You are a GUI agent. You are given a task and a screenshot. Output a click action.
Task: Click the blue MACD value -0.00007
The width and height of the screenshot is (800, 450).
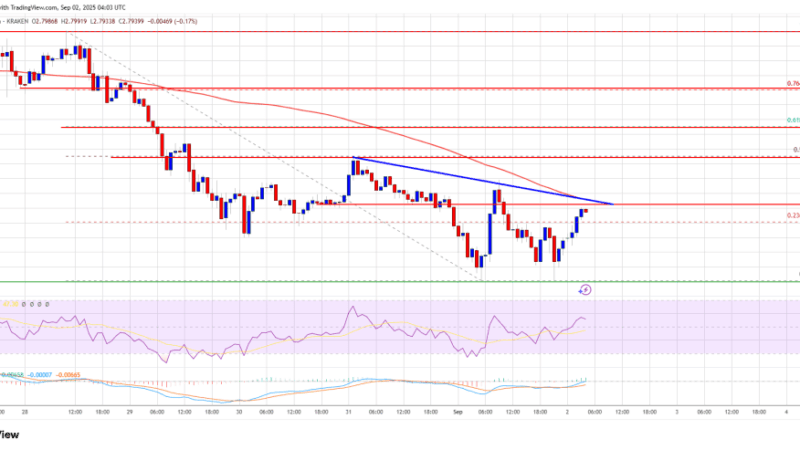point(40,375)
